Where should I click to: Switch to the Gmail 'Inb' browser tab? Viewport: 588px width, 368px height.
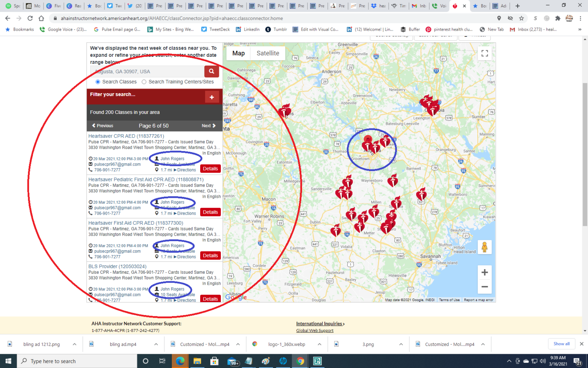(x=418, y=6)
